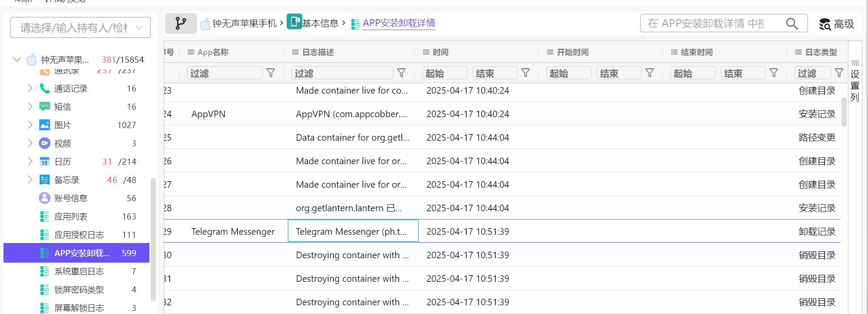Expand the 短信 tree node
The height and width of the screenshot is (314, 868).
point(30,107)
